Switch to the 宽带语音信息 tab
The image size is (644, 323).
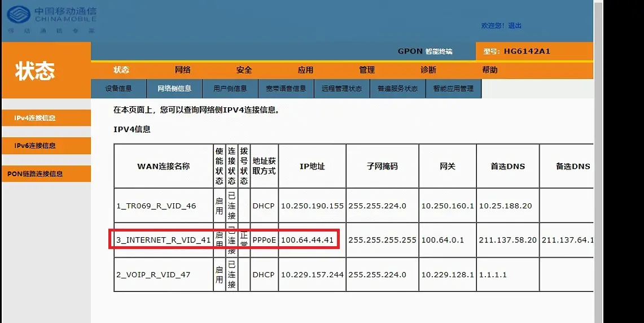[286, 89]
